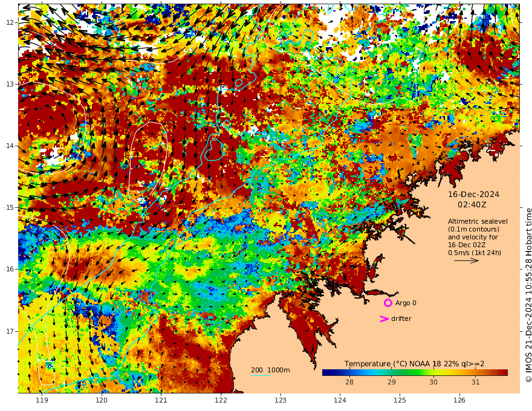The width and height of the screenshot is (532, 411).
Task: Click the 30 tick label on the colorbar
Action: (433, 382)
